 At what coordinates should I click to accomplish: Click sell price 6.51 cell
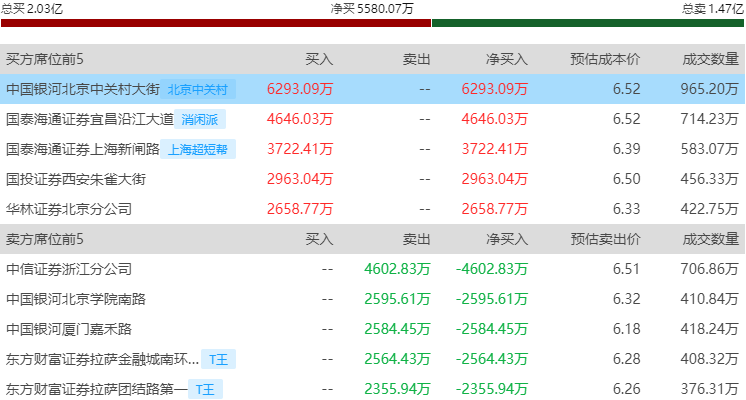click(627, 269)
